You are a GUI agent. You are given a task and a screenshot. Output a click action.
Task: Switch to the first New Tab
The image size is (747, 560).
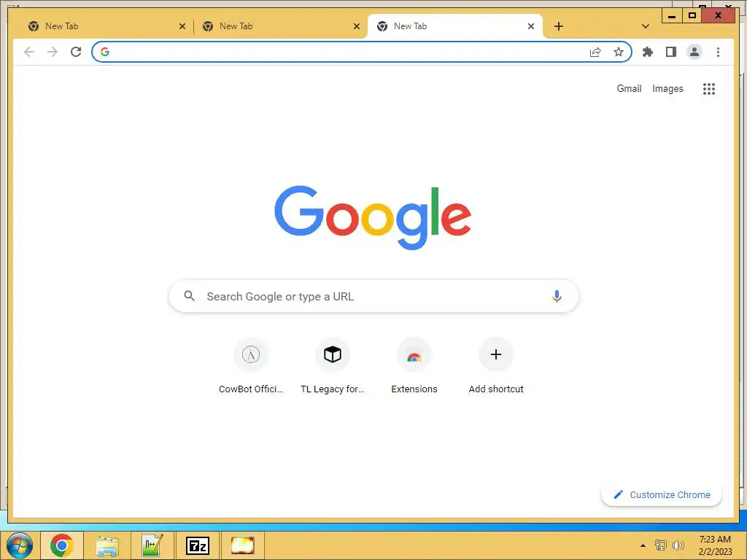click(107, 26)
